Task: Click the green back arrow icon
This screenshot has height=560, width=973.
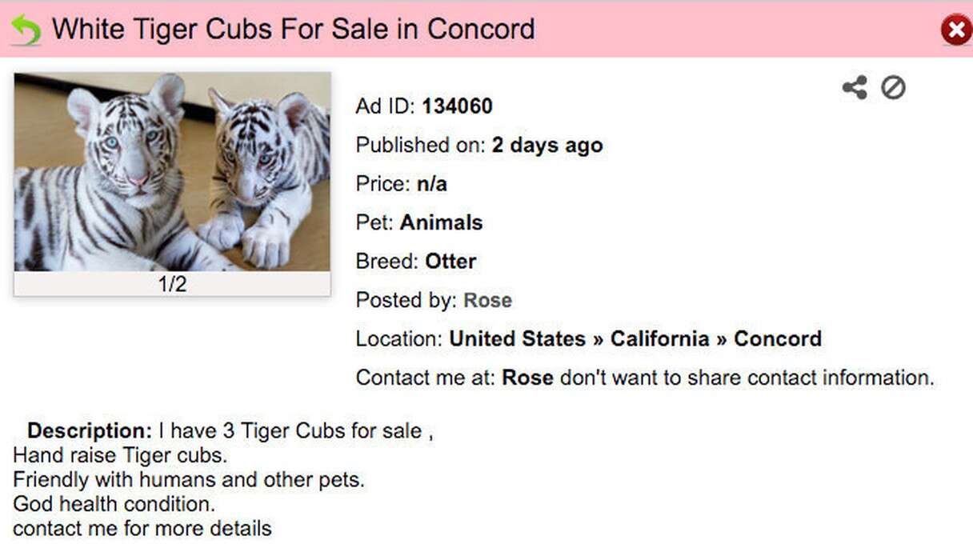Action: click(26, 30)
